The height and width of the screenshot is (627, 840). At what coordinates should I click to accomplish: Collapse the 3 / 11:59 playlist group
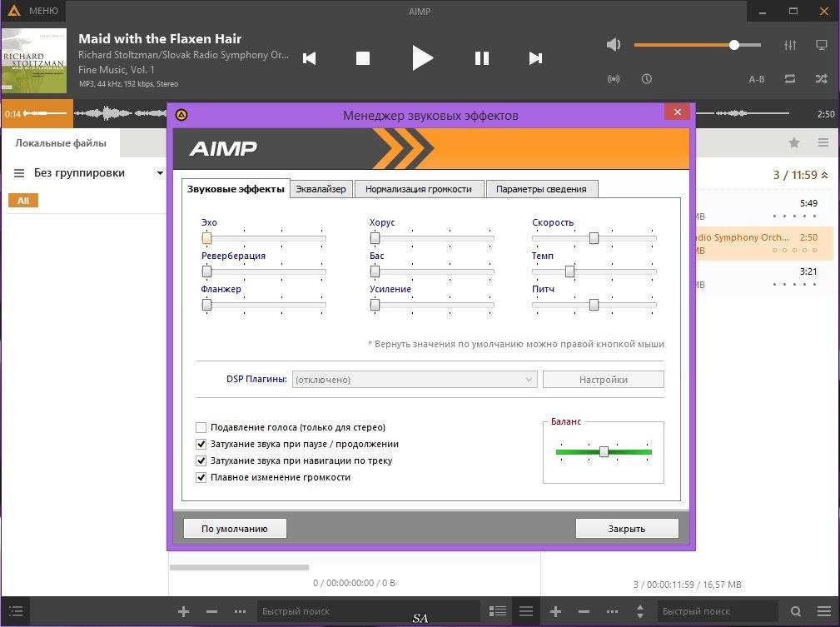(x=824, y=175)
